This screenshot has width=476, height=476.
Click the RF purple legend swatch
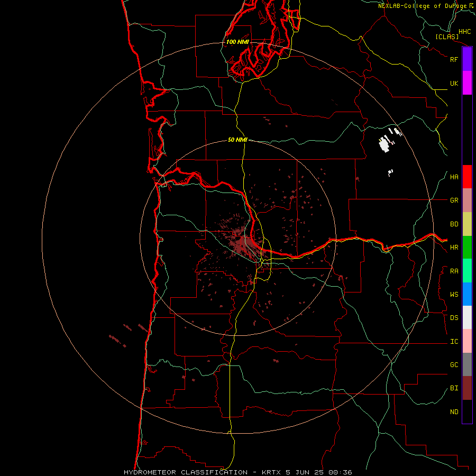467,59
